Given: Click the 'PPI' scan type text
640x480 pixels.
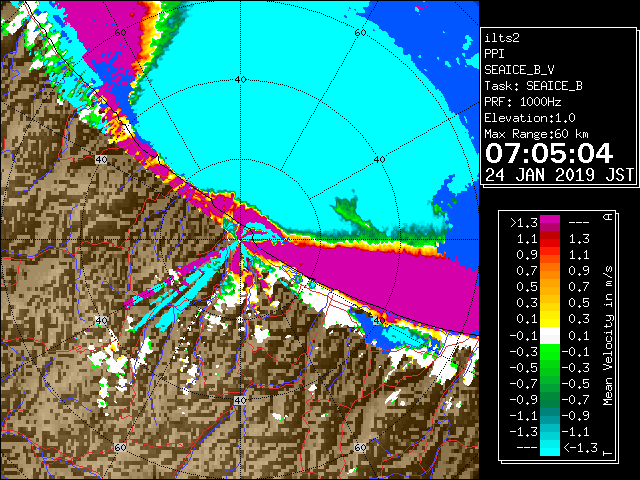Looking at the screenshot, I should pyautogui.click(x=494, y=54).
